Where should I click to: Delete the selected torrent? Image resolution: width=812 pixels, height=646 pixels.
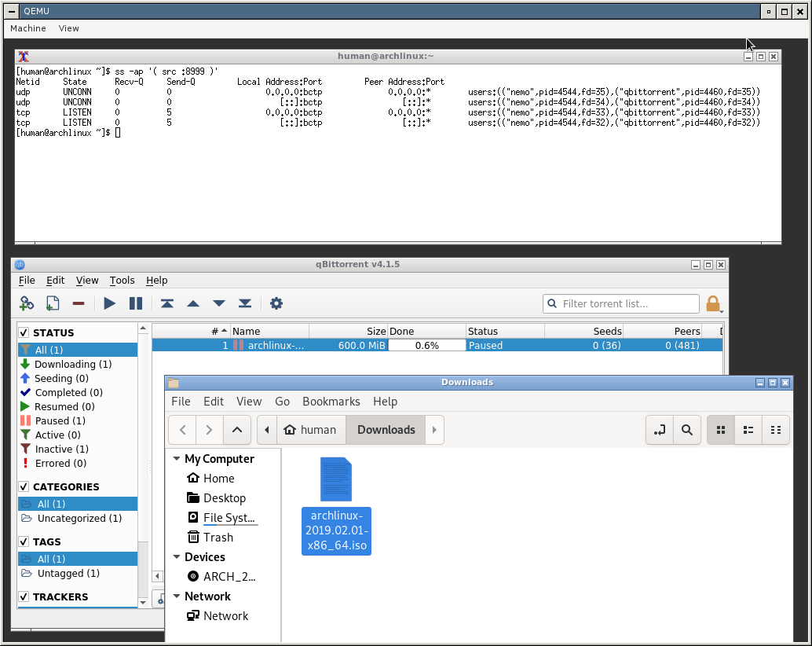[x=79, y=303]
